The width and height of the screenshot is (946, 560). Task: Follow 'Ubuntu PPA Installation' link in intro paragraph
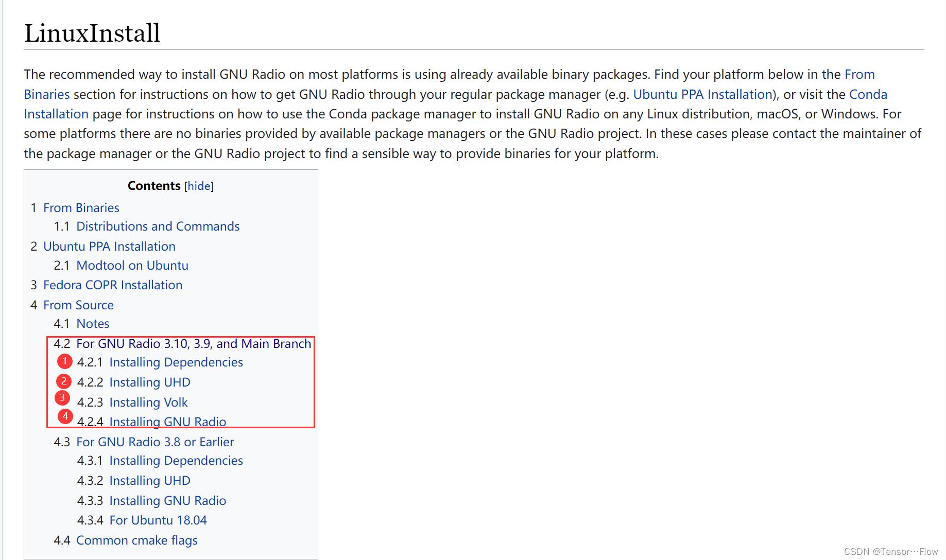click(x=703, y=95)
